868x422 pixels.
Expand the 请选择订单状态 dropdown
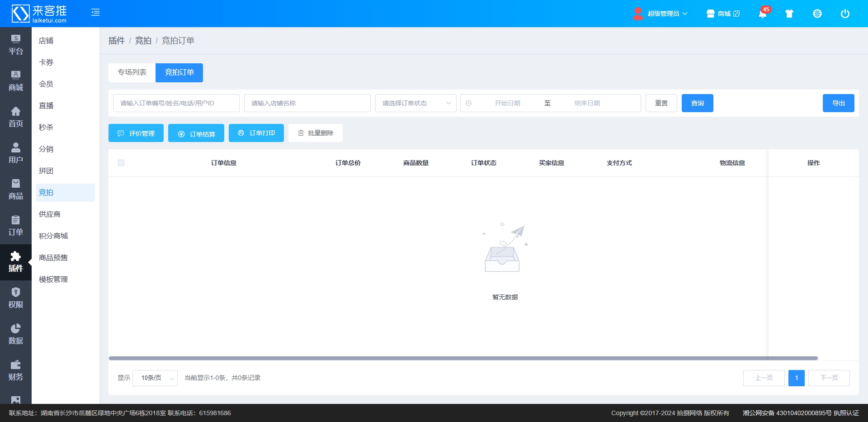[415, 103]
